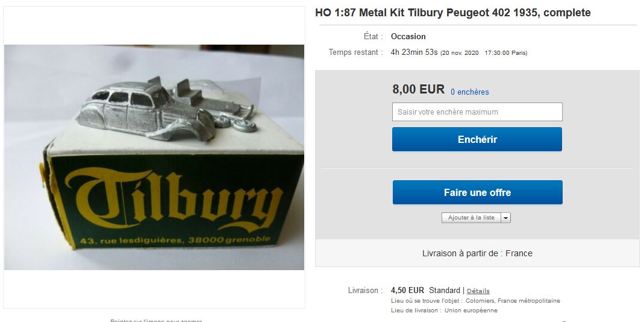Click the Union européenne delivery area text
The image size is (644, 322).
[470, 311]
